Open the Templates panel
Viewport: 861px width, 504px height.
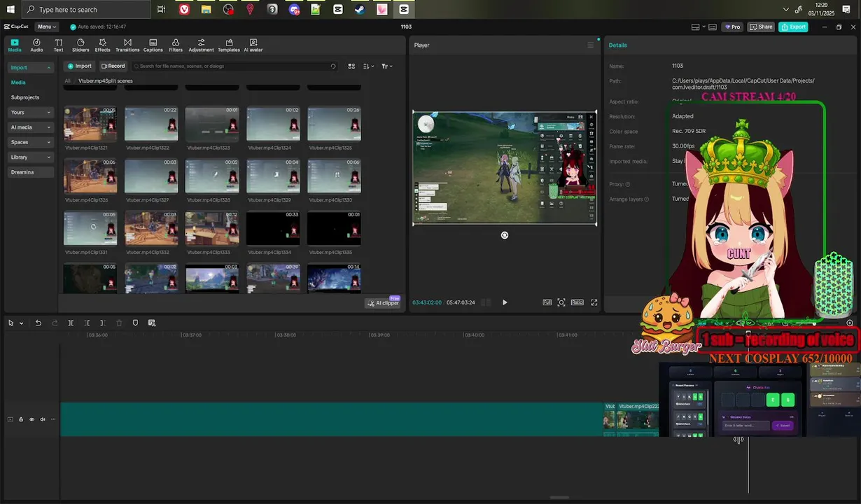tap(229, 45)
